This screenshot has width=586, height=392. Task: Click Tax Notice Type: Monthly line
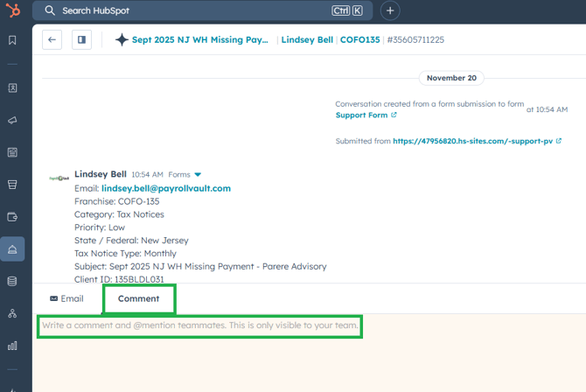(125, 253)
